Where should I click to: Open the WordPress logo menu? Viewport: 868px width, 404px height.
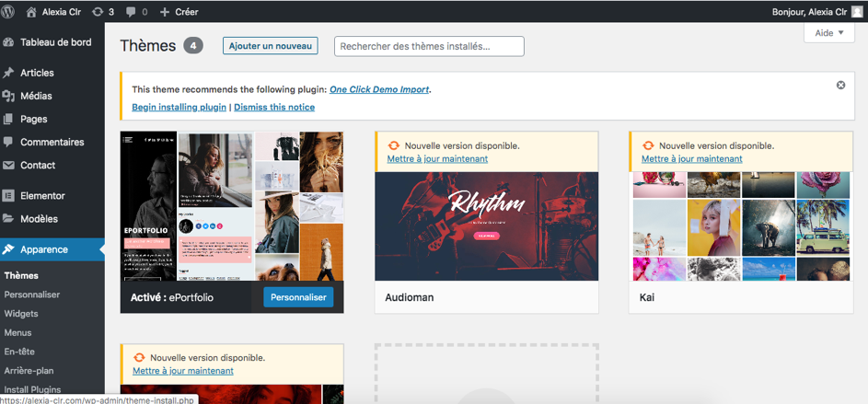coord(7,11)
